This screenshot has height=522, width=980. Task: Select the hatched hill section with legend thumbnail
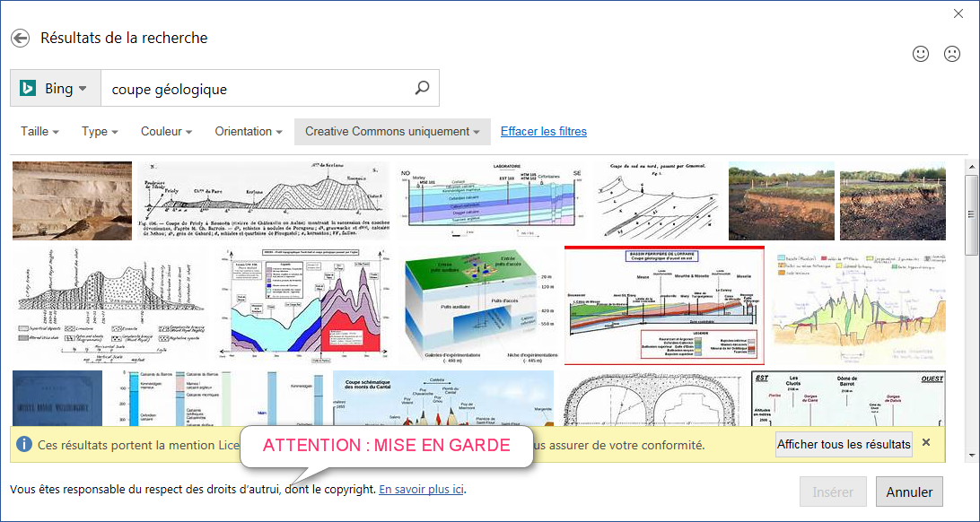tap(114, 305)
